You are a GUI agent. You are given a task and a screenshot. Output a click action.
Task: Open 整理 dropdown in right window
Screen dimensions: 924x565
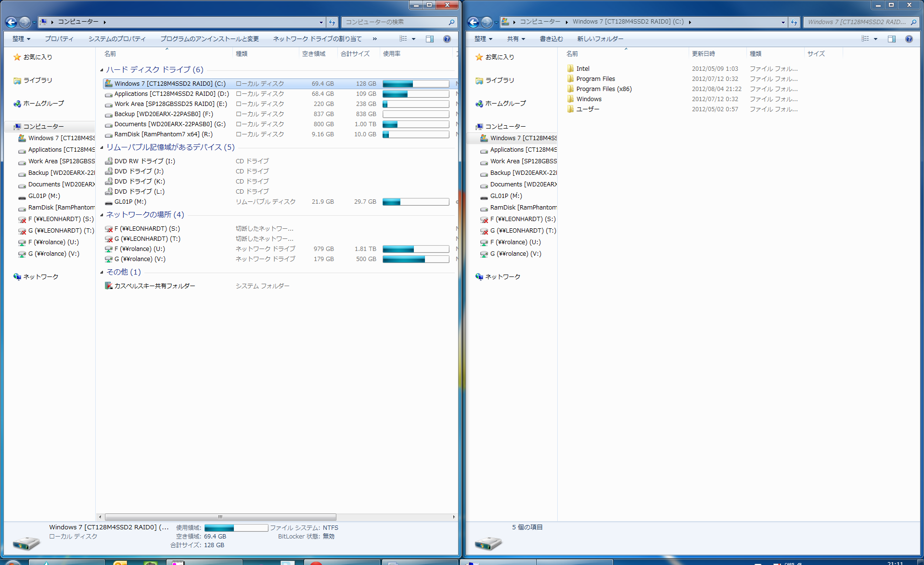coord(483,39)
